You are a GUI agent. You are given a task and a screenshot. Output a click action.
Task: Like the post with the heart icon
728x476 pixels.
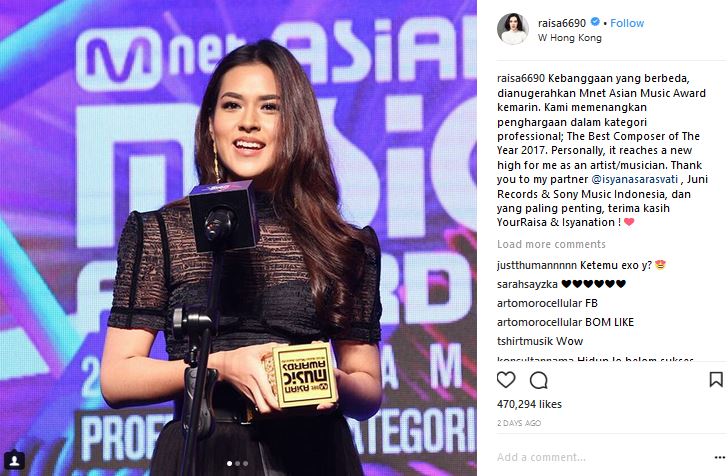[506, 379]
